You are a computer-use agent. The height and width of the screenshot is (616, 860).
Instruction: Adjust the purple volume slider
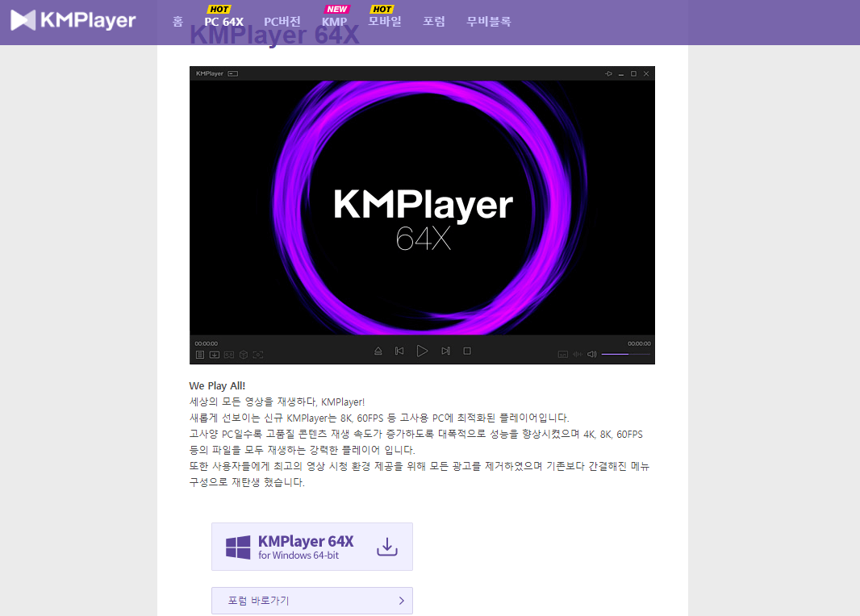[626, 355]
